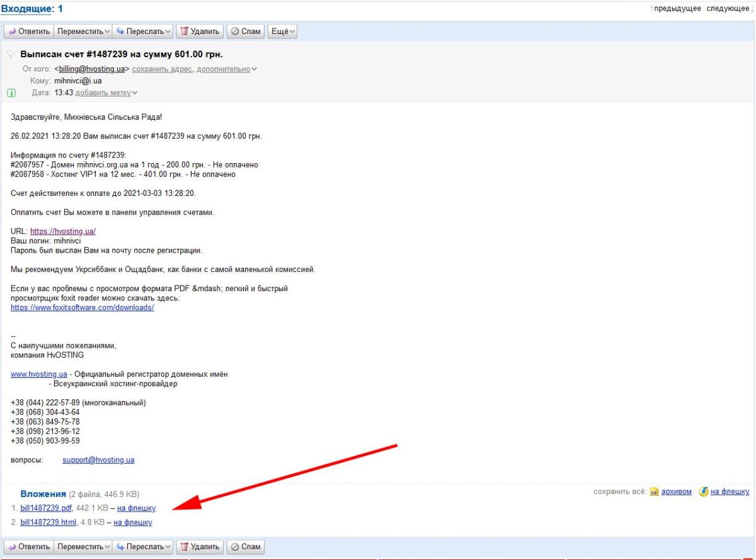Click line '#2087957 - Домен mihnivci.org.ua'
Viewport: 756px width, 560px height.
click(134, 165)
